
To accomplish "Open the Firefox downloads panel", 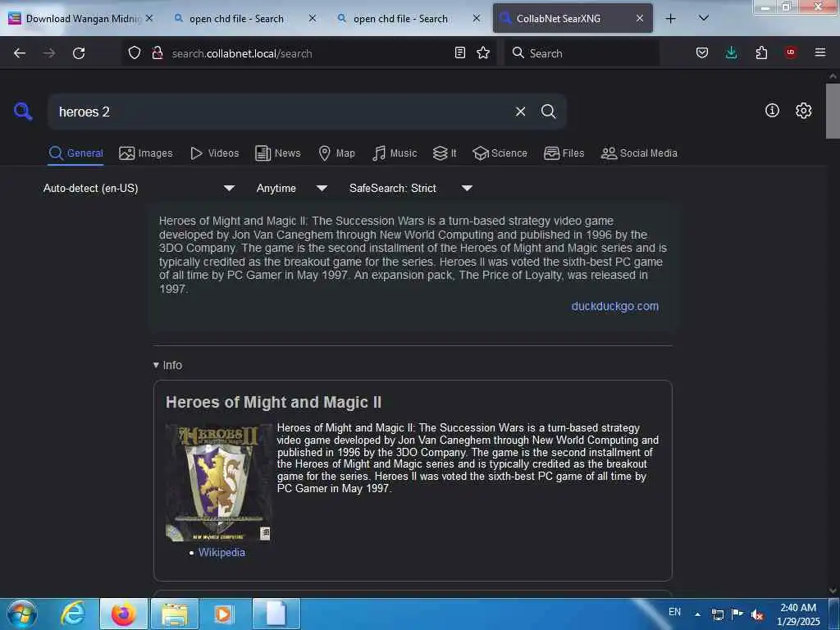I will (731, 52).
